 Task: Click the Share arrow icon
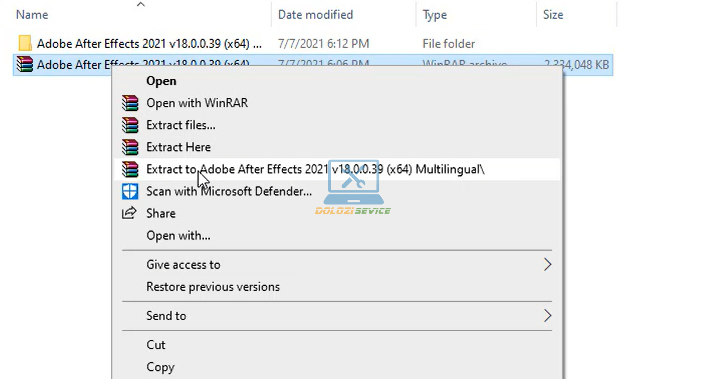coord(129,213)
